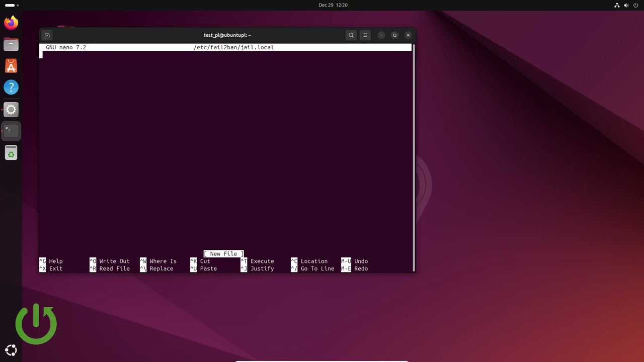Click the test_pl@ubuntupl window title
The height and width of the screenshot is (362, 644).
(x=227, y=35)
